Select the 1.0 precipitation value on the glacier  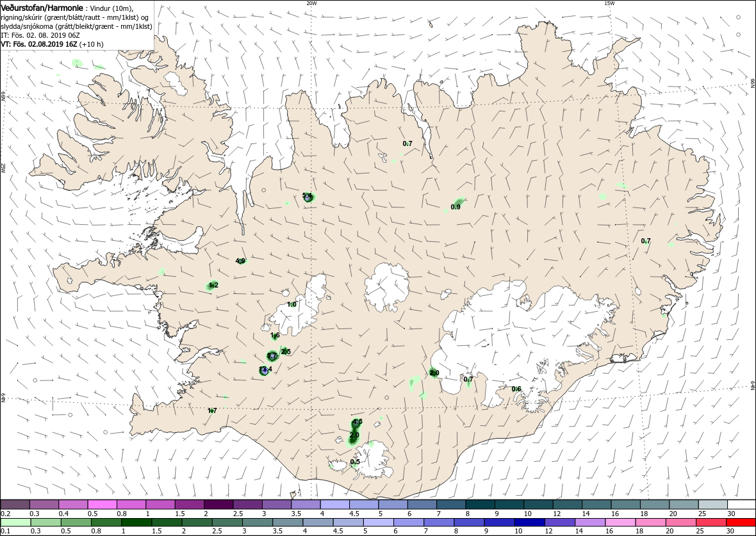point(292,305)
